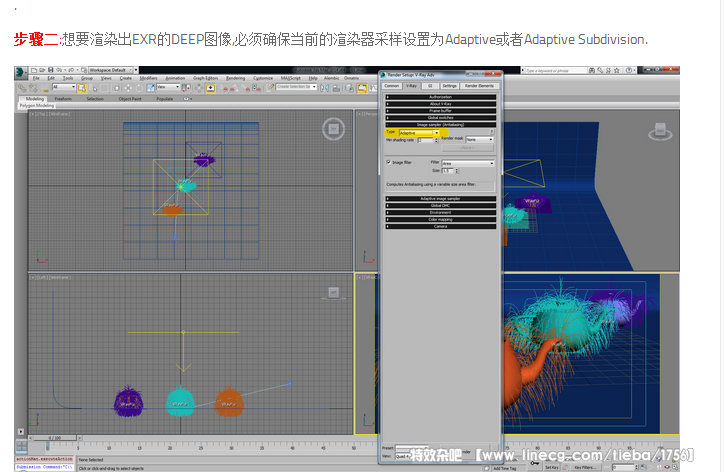Image resolution: width=724 pixels, height=472 pixels.
Task: Click the ViewCube in the Perspective viewport
Action: [660, 132]
